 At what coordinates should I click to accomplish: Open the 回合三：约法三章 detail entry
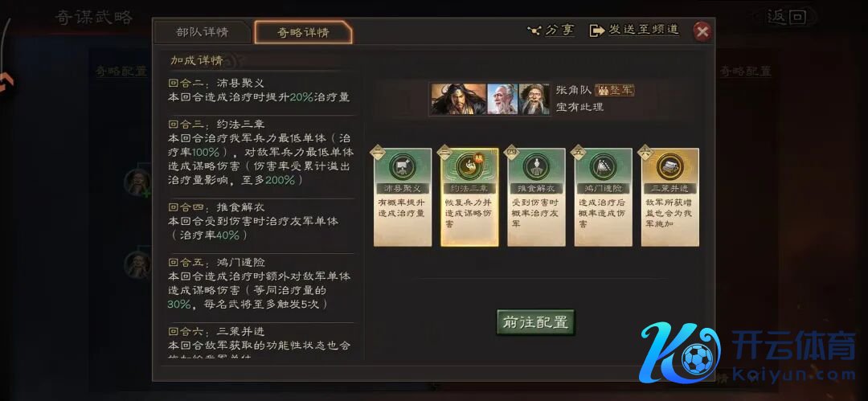260,153
